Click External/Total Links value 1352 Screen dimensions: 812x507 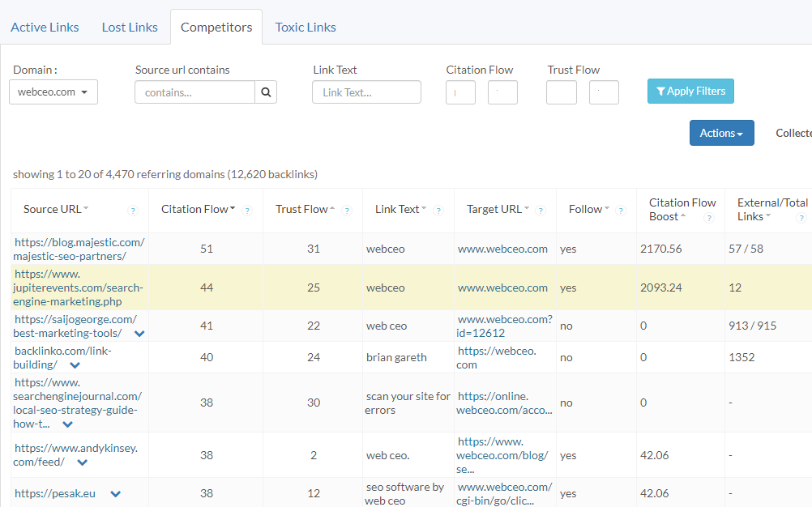point(741,357)
